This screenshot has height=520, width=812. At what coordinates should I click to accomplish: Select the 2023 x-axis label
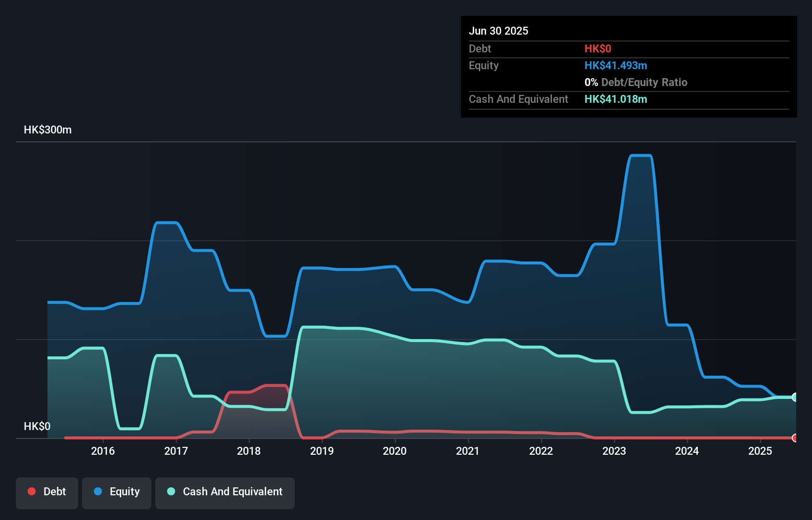pos(614,451)
